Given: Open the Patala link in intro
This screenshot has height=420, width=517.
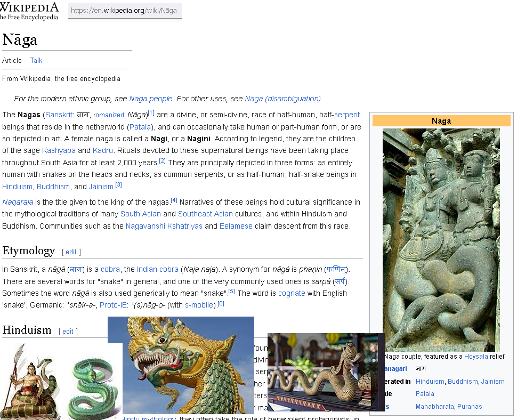Looking at the screenshot, I should coord(140,127).
